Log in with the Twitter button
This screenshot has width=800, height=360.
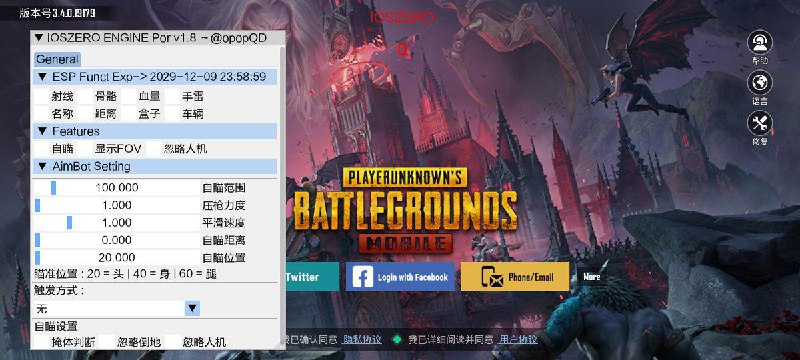[x=311, y=277]
